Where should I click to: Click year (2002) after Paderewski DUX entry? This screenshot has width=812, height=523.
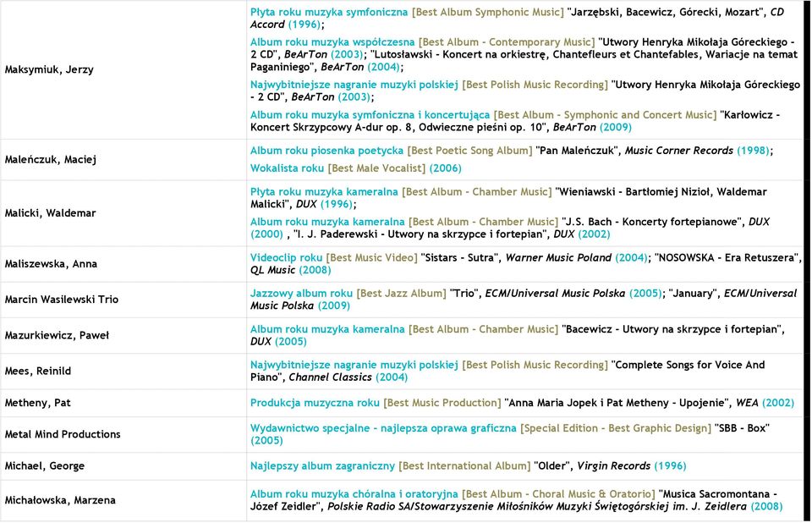[594, 234]
